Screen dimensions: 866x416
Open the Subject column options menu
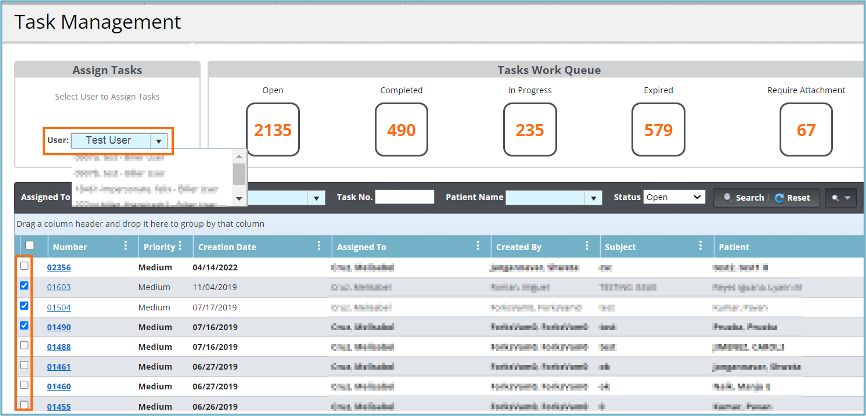(701, 247)
